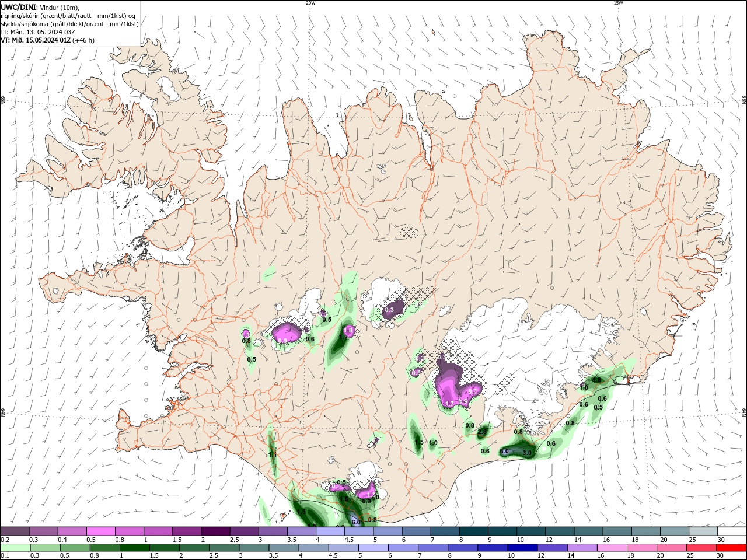The width and height of the screenshot is (747, 560).
Task: Click the UWC/DINI model title
Action: [x=18, y=7]
